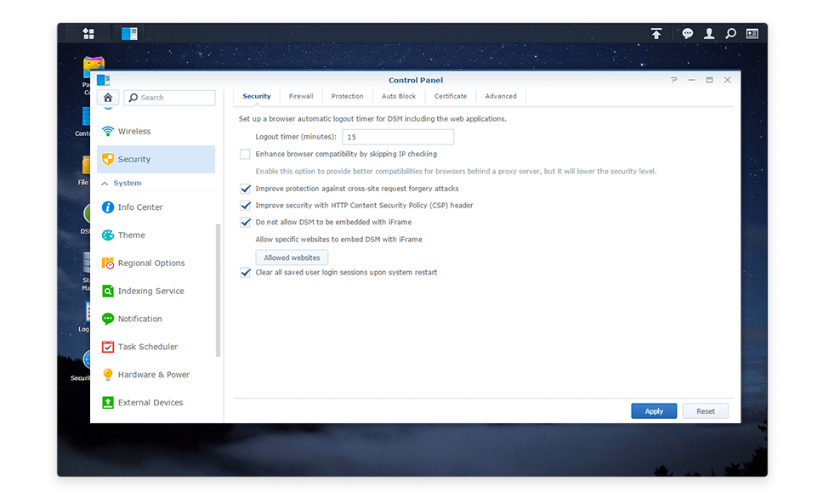
Task: Open the upload queue arrow icon
Action: click(656, 34)
